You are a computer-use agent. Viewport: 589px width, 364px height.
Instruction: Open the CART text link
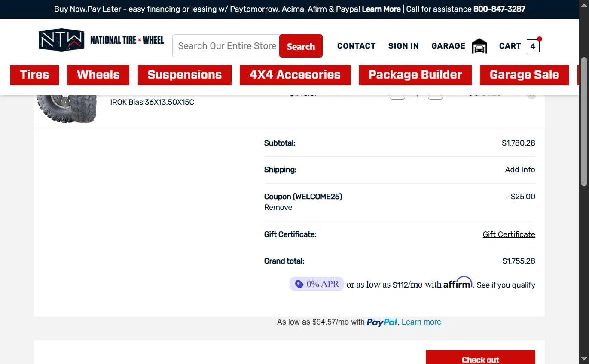point(510,46)
